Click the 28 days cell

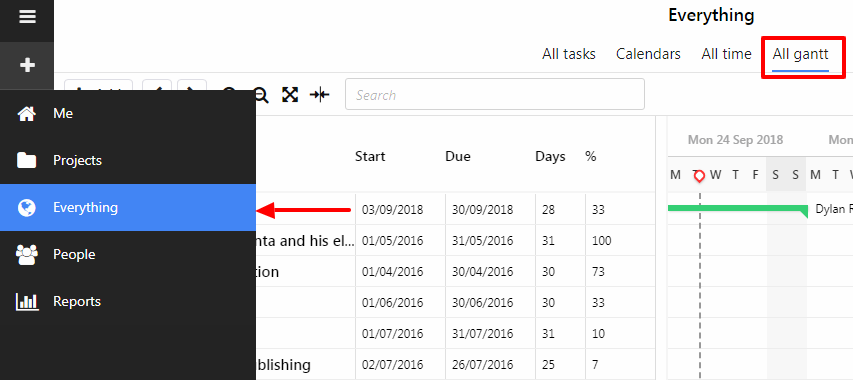pyautogui.click(x=548, y=210)
